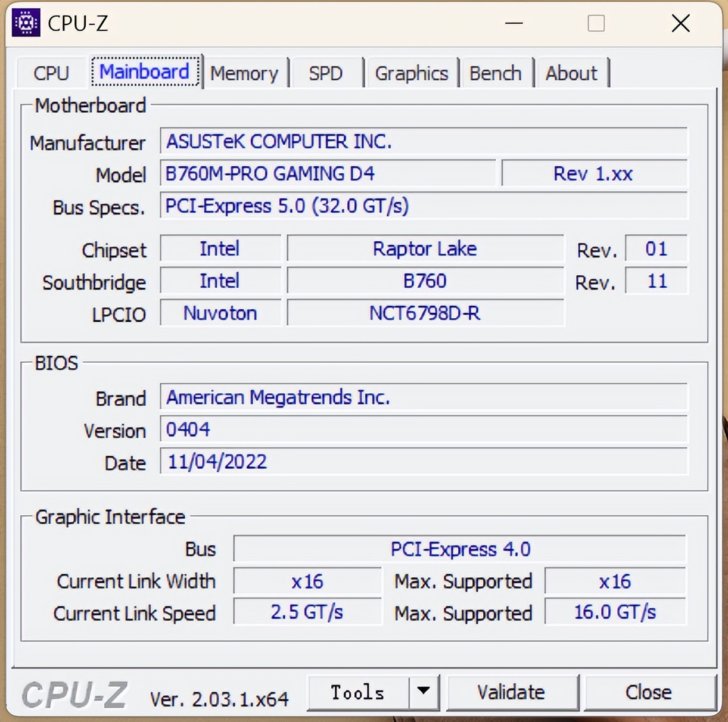Open the Tools dropdown arrow
This screenshot has height=722, width=728.
tap(423, 692)
